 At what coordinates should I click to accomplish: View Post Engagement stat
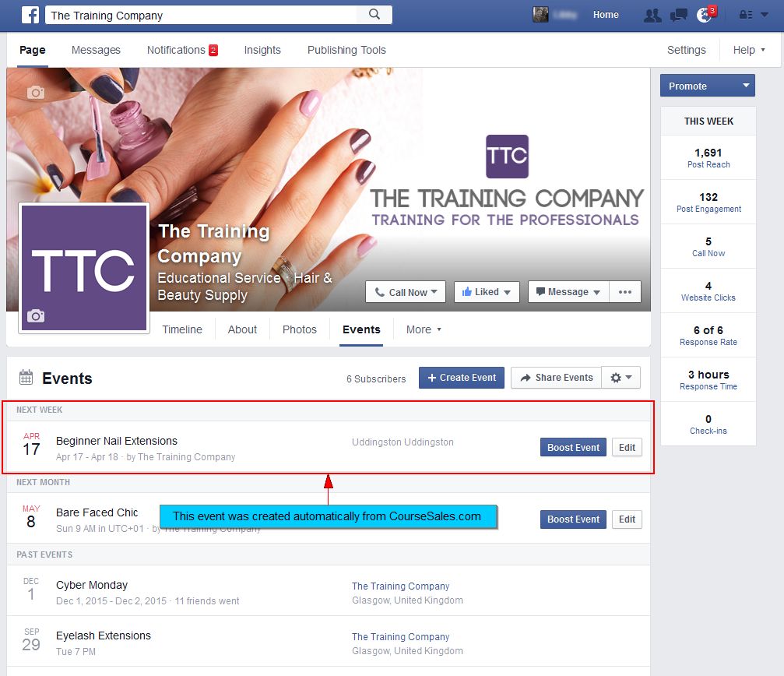coord(708,202)
